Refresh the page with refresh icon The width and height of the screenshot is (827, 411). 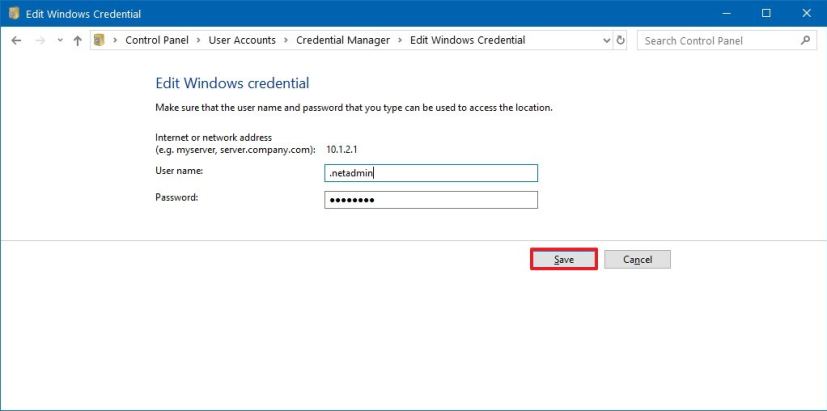tap(620, 41)
